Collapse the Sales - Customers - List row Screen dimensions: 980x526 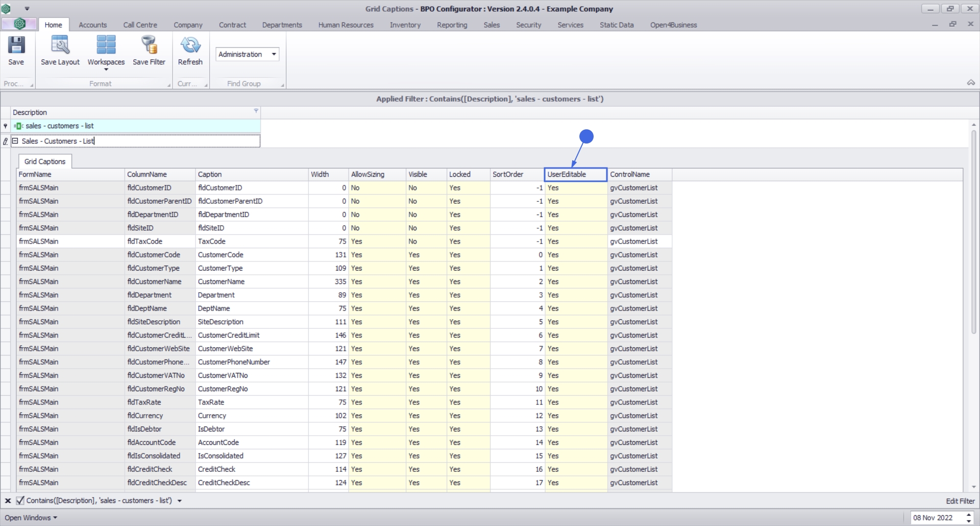point(15,141)
